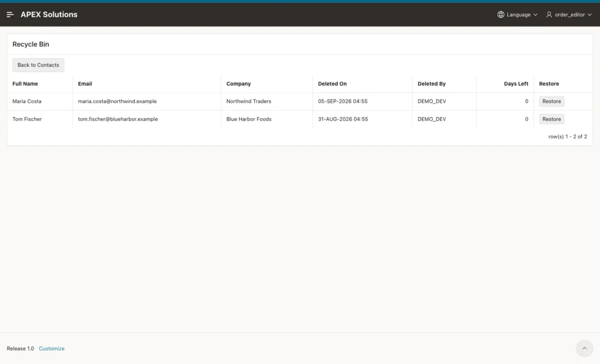Screen dimensions: 600x364
Task: Click the Back to Contacts button
Action: pos(38,65)
